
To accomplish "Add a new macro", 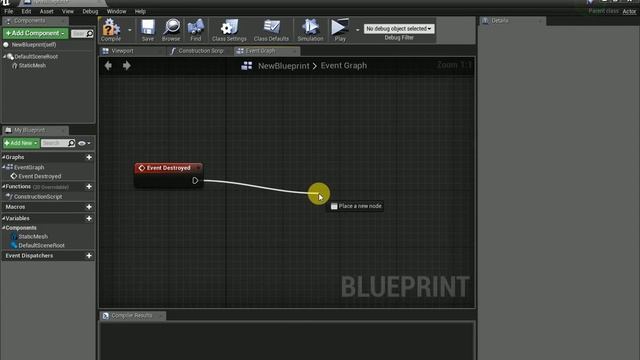I will 89,207.
